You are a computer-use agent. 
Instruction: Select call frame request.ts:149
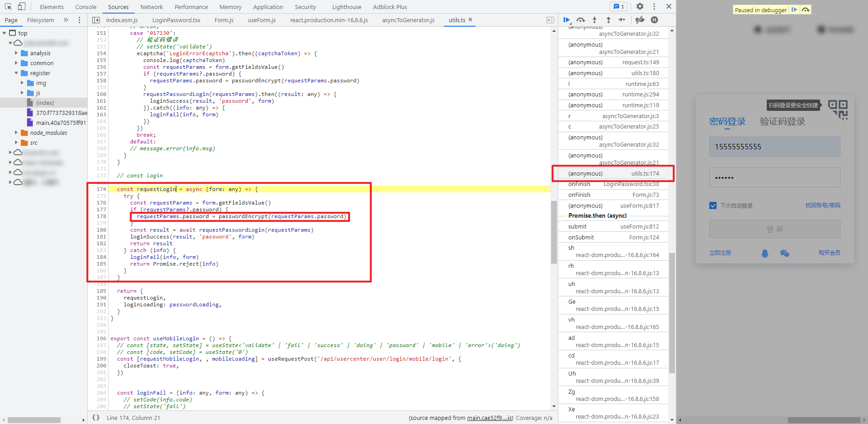613,62
